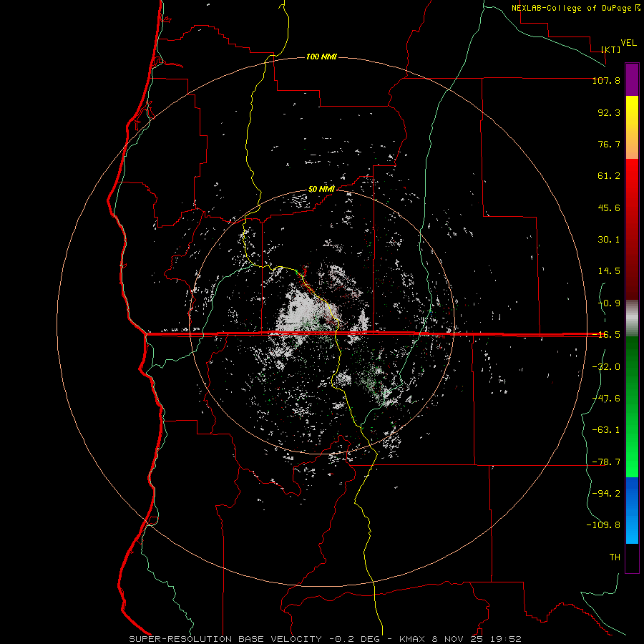Click the 50 NMI range ring label
Image resolution: width=644 pixels, height=644 pixels.
(x=321, y=189)
